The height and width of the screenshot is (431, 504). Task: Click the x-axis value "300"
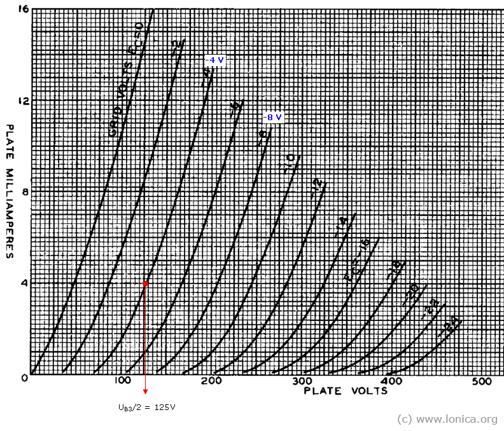coord(302,381)
